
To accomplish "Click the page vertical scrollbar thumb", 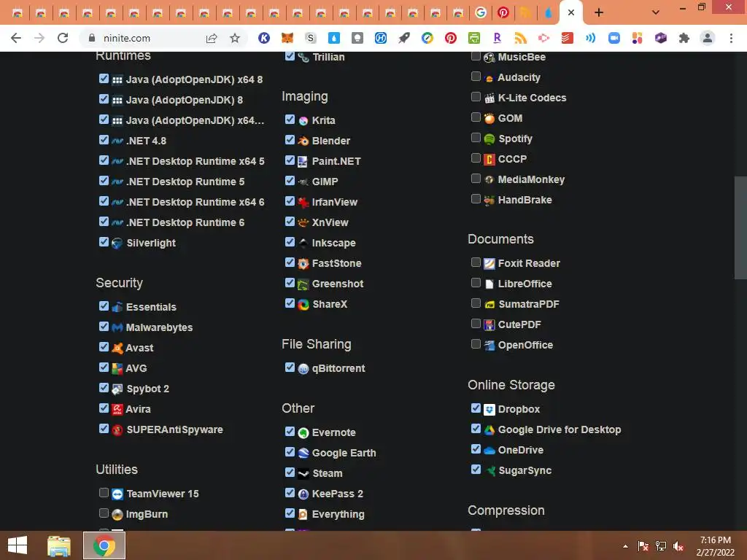I will (740, 227).
